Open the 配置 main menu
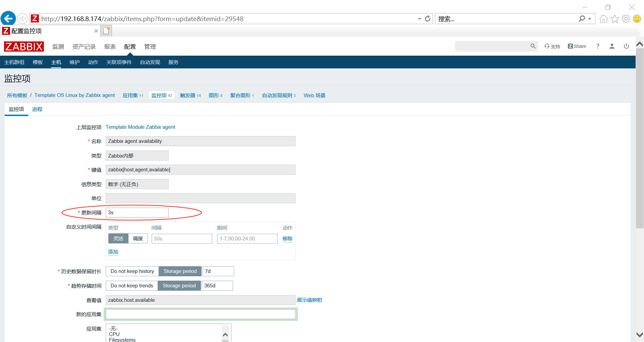This screenshot has height=342, width=644. (x=130, y=47)
